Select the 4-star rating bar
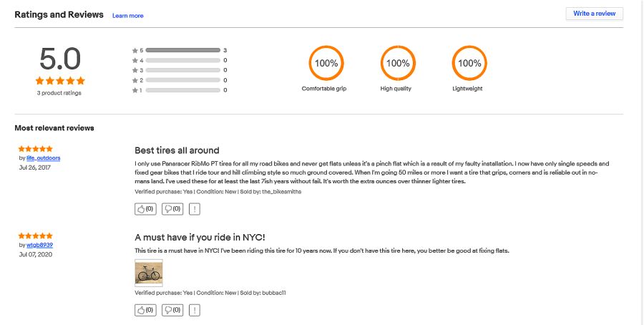The width and height of the screenshot is (644, 325). tap(180, 60)
